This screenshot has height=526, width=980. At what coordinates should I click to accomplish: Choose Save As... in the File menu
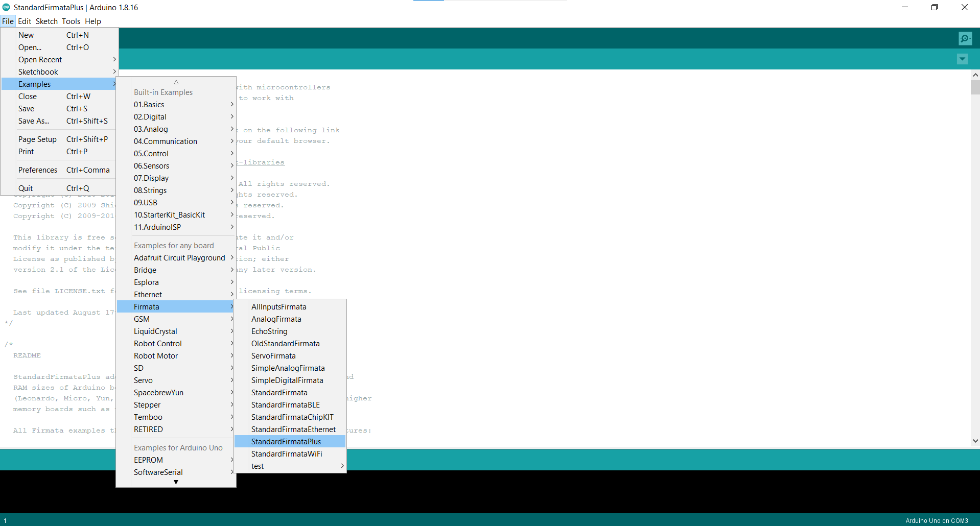click(x=60, y=121)
